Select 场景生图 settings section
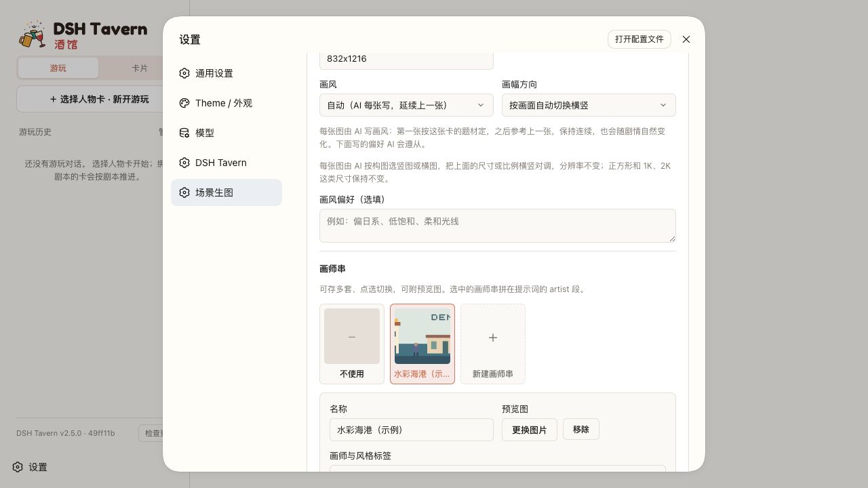The image size is (868, 488). click(x=226, y=192)
